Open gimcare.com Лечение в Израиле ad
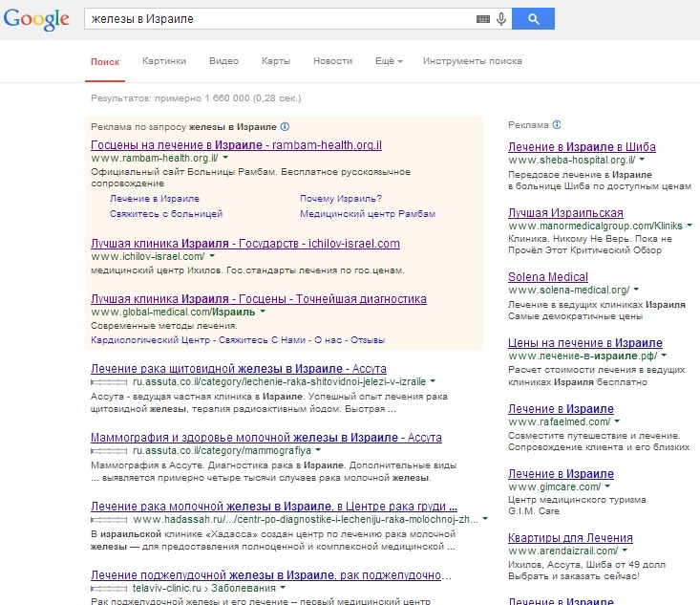Image resolution: width=700 pixels, height=605 pixels. 561,474
